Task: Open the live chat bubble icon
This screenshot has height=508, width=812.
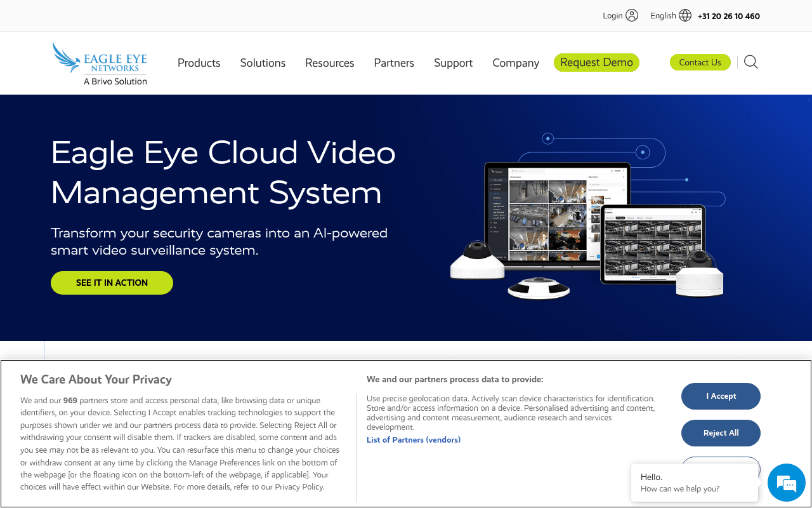Action: 787,483
